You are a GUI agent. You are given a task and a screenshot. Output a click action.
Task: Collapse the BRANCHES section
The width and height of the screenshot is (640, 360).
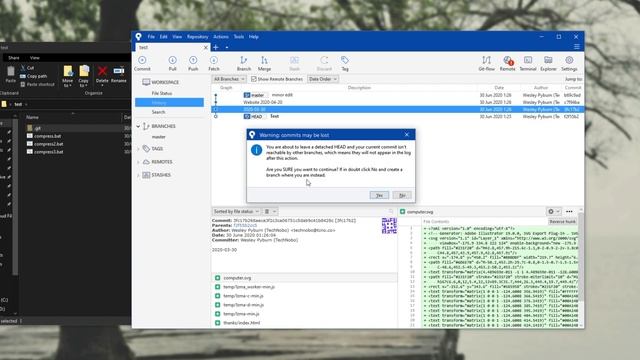[x=138, y=126]
